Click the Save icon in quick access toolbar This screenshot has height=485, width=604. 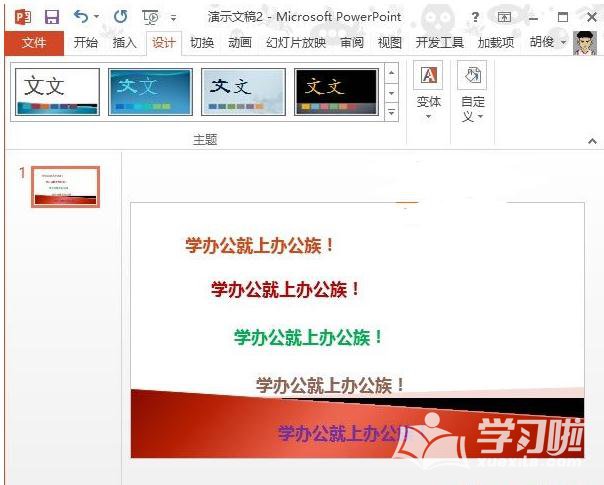[x=52, y=17]
